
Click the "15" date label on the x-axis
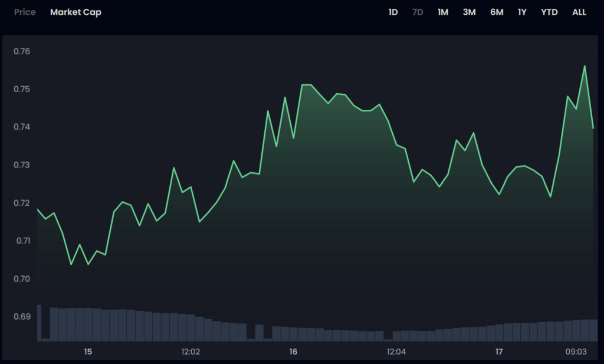(x=88, y=352)
